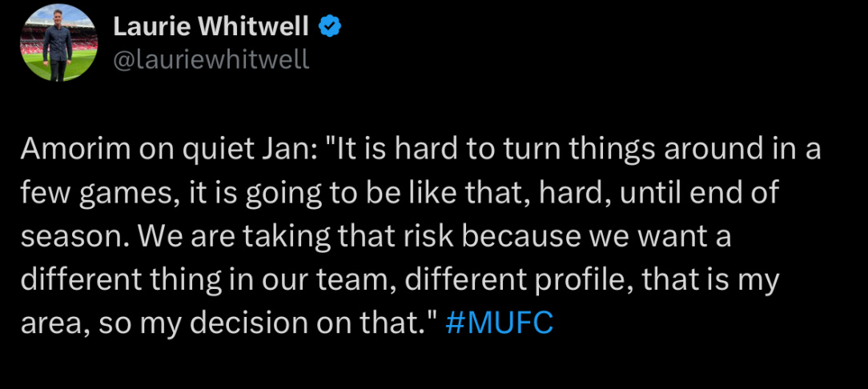Open the Laurie Whitwell display name
This screenshot has height=389, width=868.
211,26
